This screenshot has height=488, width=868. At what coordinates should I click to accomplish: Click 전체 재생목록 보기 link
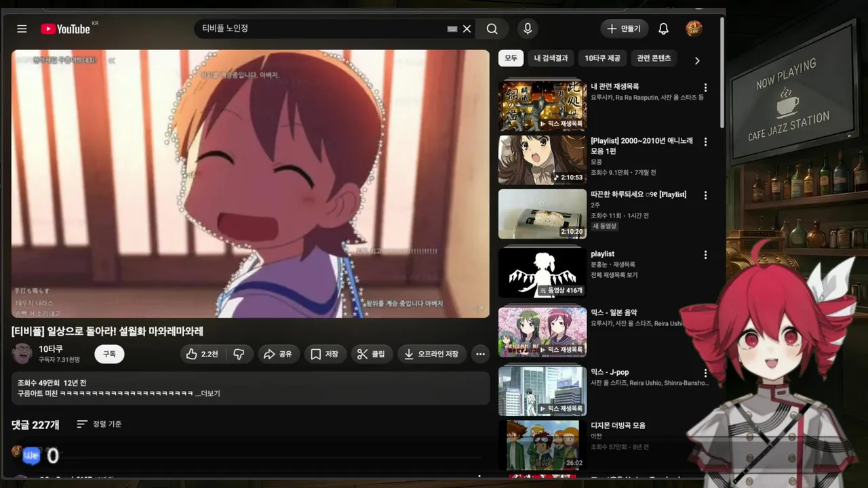click(614, 274)
